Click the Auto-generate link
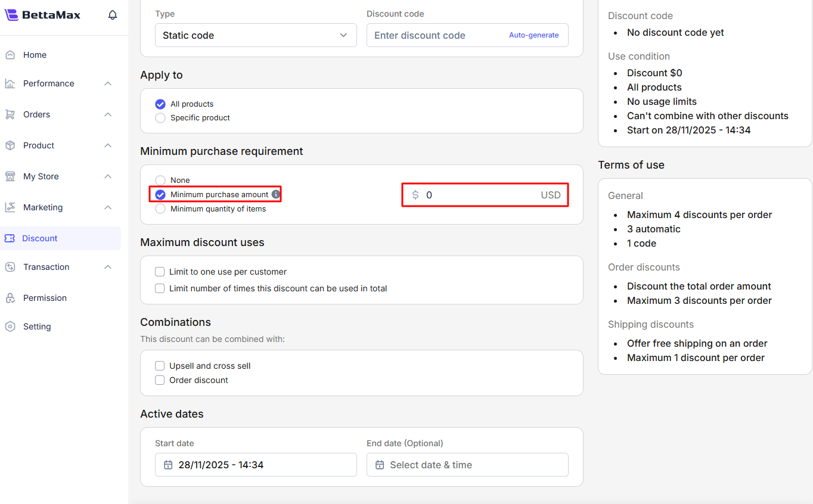 click(x=533, y=35)
